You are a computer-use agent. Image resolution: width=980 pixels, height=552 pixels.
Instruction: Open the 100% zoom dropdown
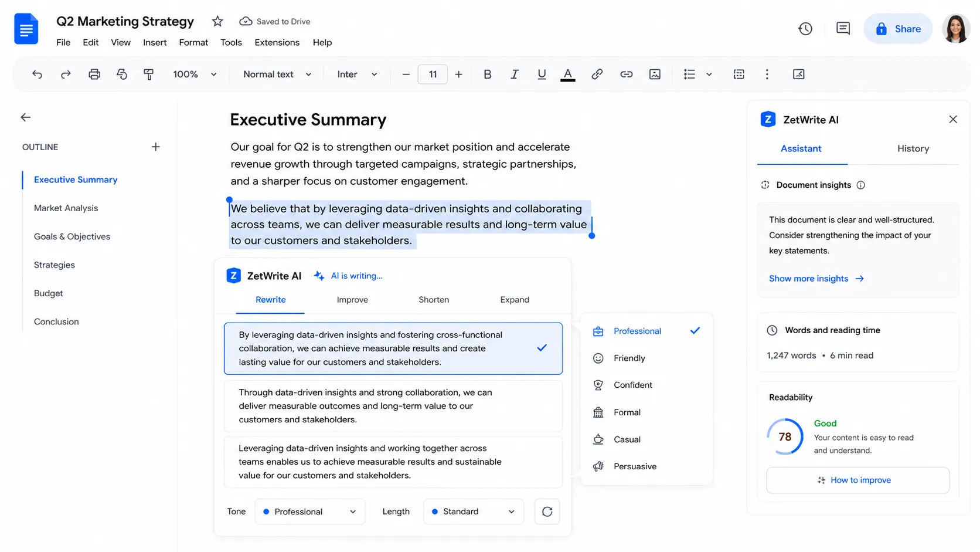[195, 74]
